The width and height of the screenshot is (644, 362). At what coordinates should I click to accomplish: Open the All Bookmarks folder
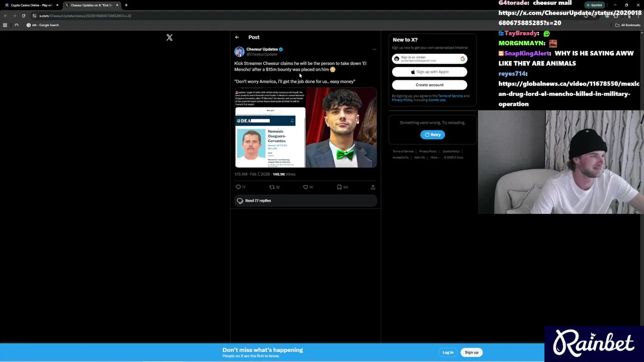628,25
